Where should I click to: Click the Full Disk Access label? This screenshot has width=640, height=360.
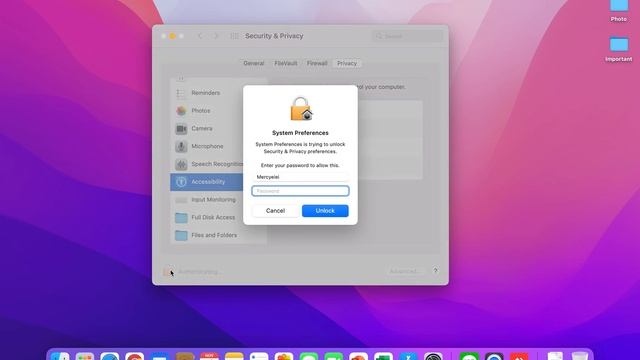tap(213, 217)
